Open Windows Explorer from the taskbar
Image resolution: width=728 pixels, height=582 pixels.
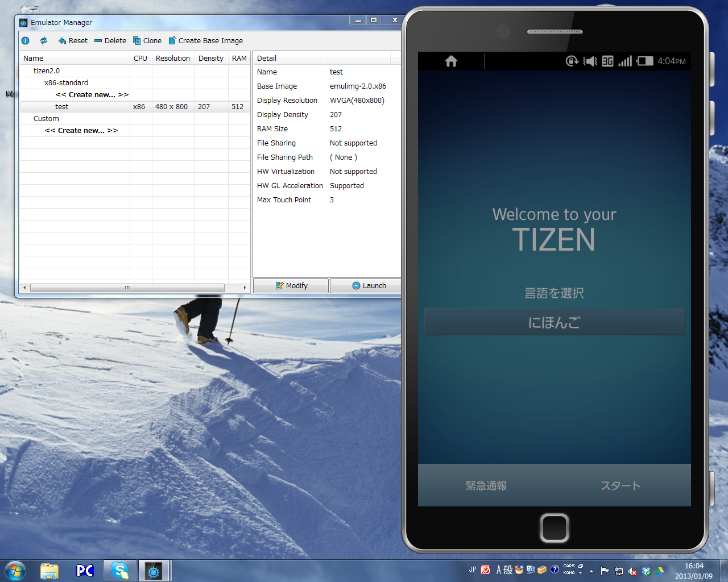[49, 571]
